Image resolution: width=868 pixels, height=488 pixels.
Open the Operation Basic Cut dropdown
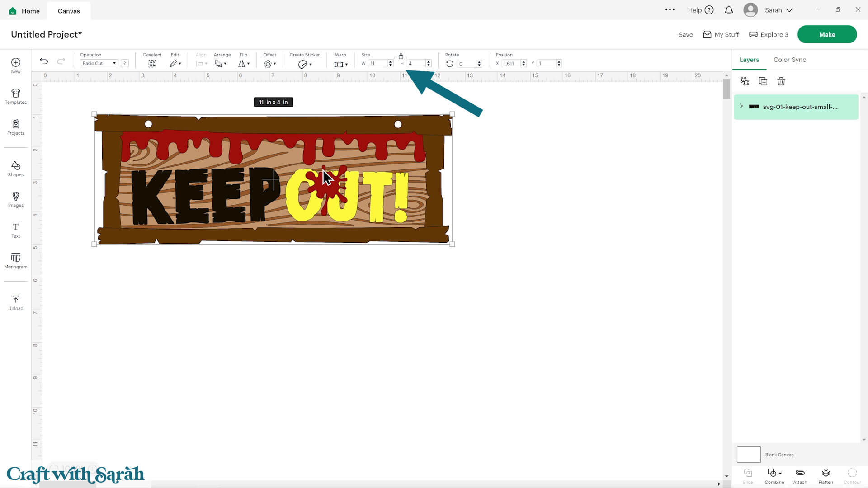[99, 64]
